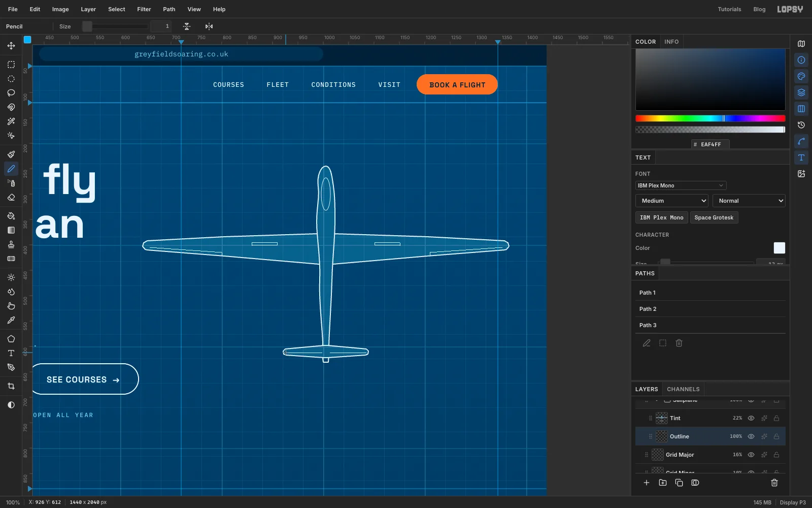The height and width of the screenshot is (508, 812).
Task: Toggle the Layers panel sidebar icon
Action: click(801, 92)
